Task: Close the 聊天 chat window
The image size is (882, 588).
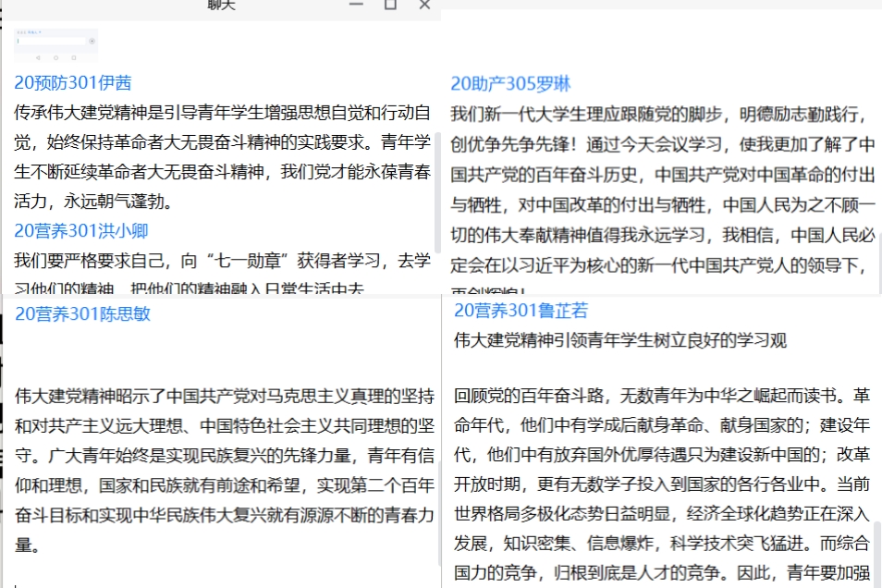Action: [x=424, y=5]
